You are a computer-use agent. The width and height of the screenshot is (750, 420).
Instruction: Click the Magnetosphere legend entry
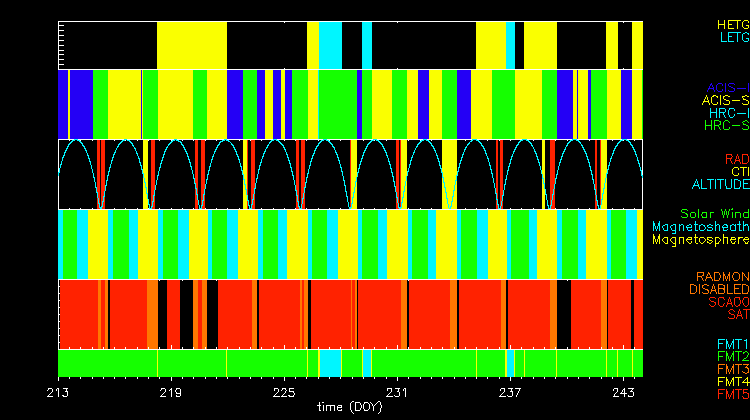(x=706, y=240)
